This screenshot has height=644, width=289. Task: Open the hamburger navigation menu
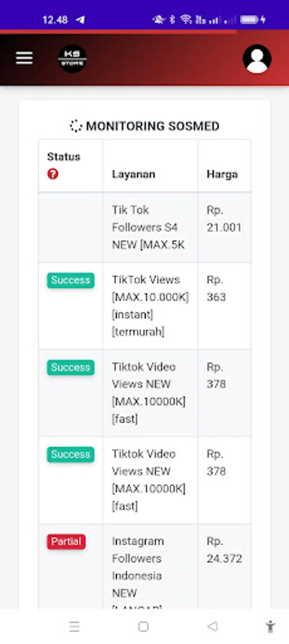[x=24, y=58]
